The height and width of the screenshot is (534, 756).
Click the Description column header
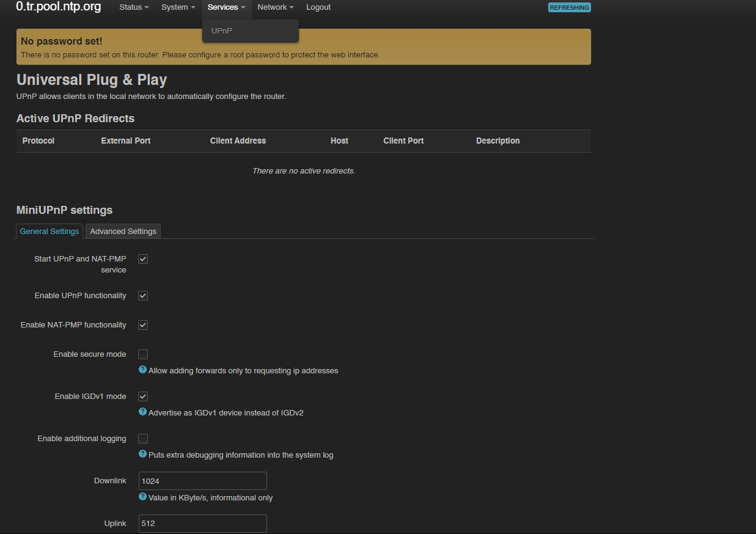(x=498, y=141)
